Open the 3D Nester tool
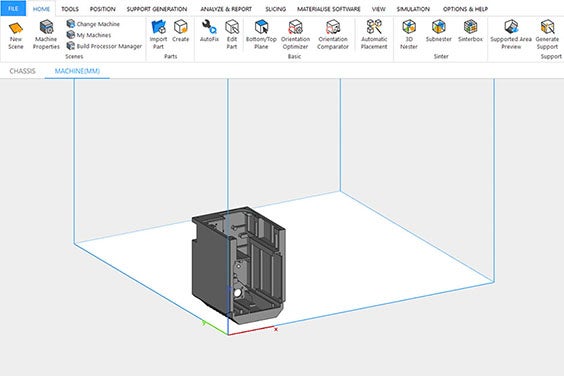Image resolution: width=564 pixels, height=376 pixels. click(409, 35)
